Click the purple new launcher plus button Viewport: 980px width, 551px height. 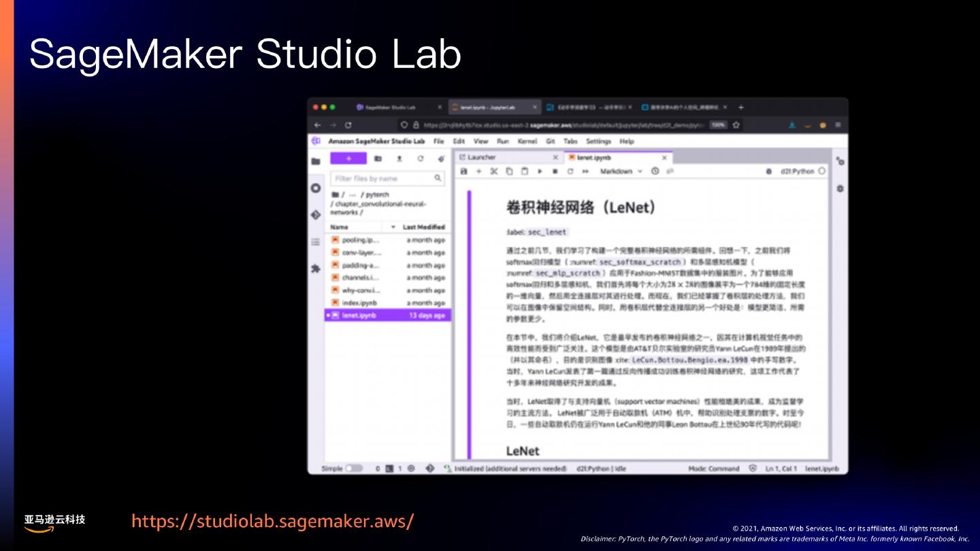(x=348, y=158)
